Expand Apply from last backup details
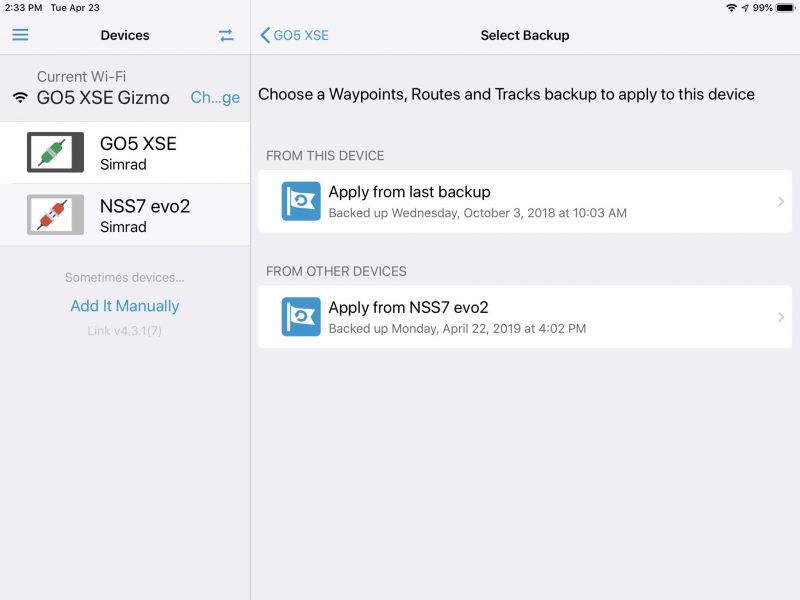This screenshot has height=600, width=800. click(781, 201)
